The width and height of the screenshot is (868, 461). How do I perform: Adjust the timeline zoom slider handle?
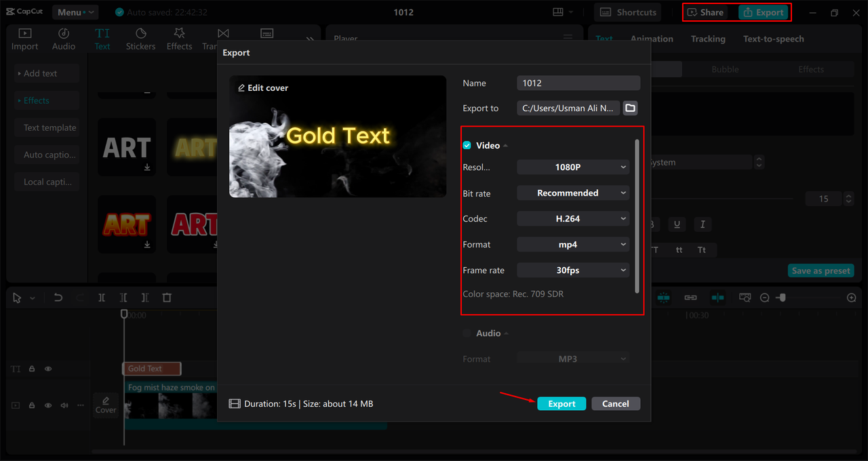click(x=781, y=298)
